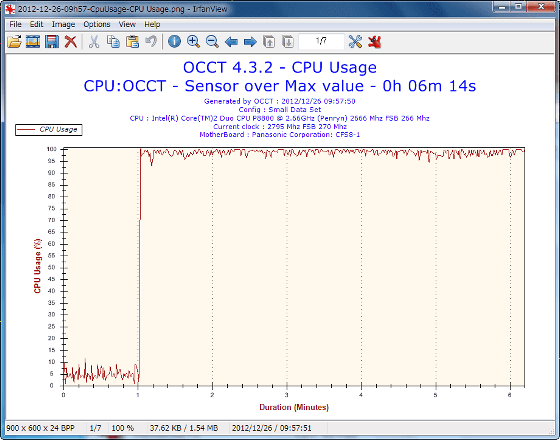Copy image using the copy icon
The image size is (560, 440).
(x=113, y=42)
